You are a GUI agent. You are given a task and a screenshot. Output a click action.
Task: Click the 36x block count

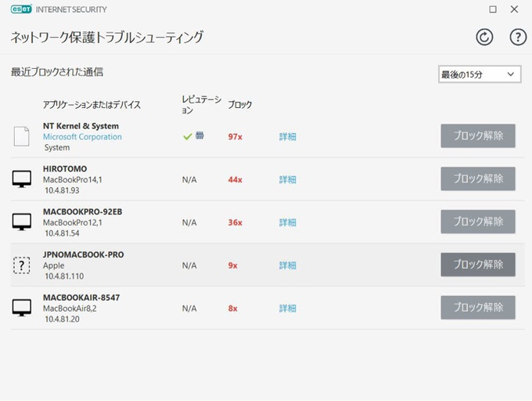(235, 222)
